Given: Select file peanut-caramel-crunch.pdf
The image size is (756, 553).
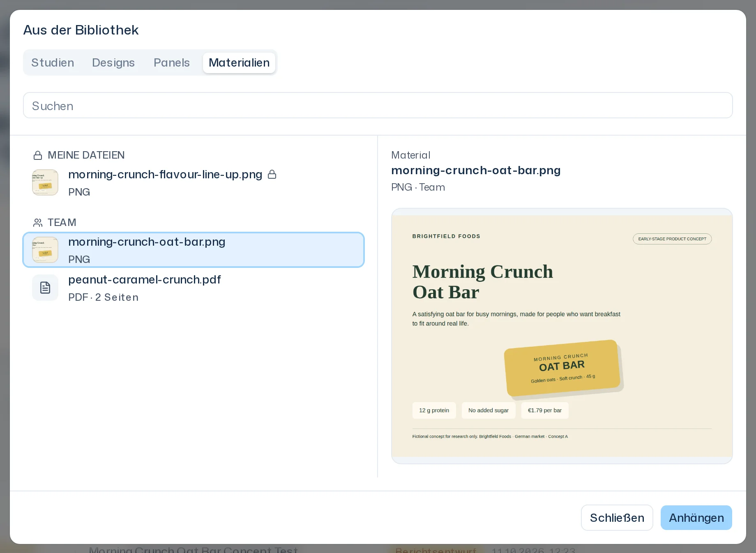Looking at the screenshot, I should [194, 288].
